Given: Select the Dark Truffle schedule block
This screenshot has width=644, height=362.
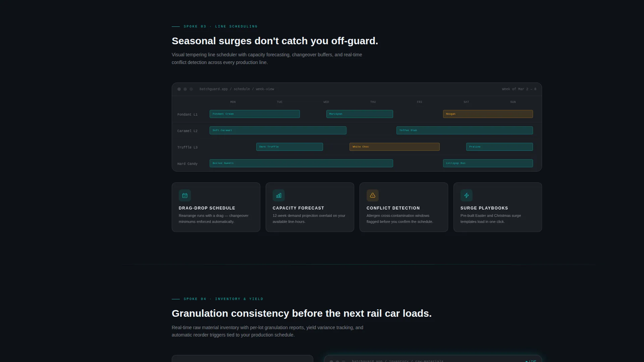Looking at the screenshot, I should tap(289, 147).
